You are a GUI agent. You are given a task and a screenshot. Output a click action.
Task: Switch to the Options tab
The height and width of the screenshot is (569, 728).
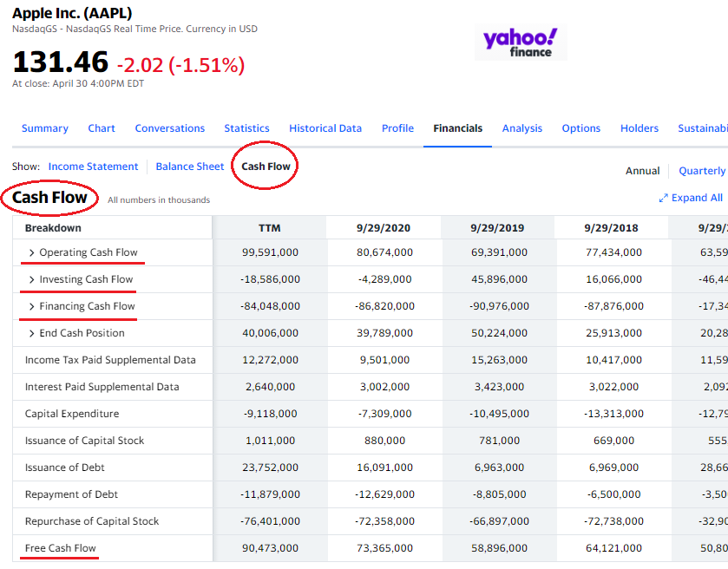[x=581, y=128]
